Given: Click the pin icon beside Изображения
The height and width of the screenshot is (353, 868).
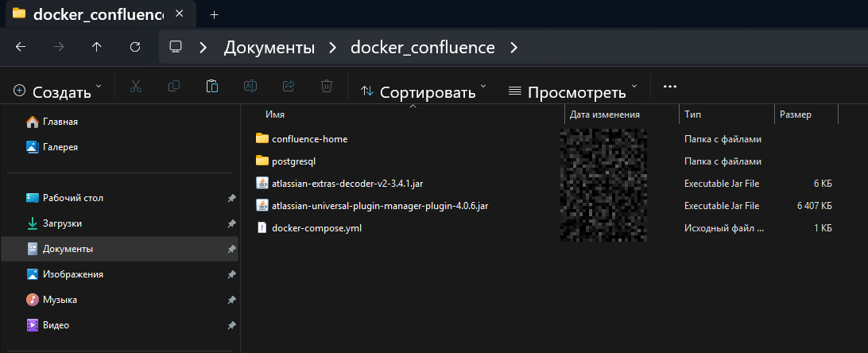Looking at the screenshot, I should point(232,275).
